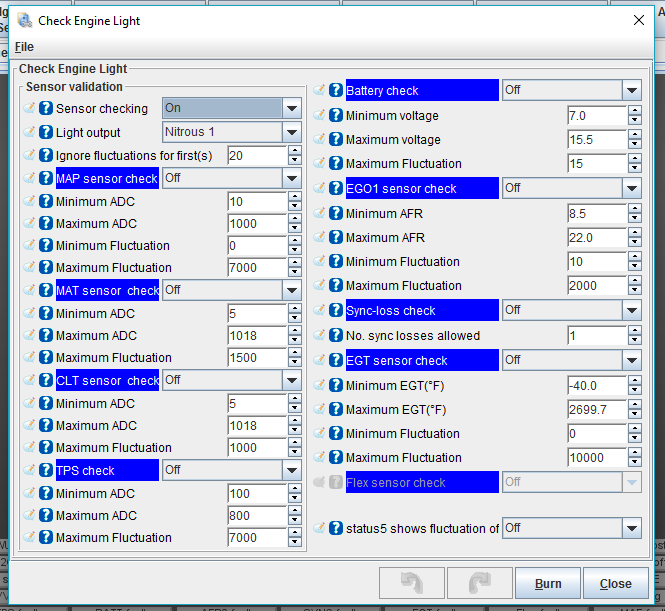Click CLT Maximum ADC field showing 1018
This screenshot has height=611, width=665.
click(257, 425)
